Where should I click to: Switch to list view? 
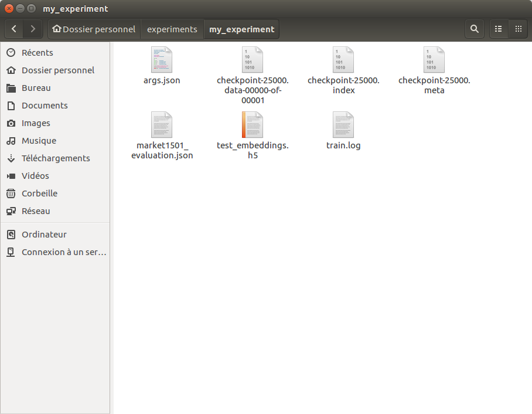pyautogui.click(x=499, y=29)
